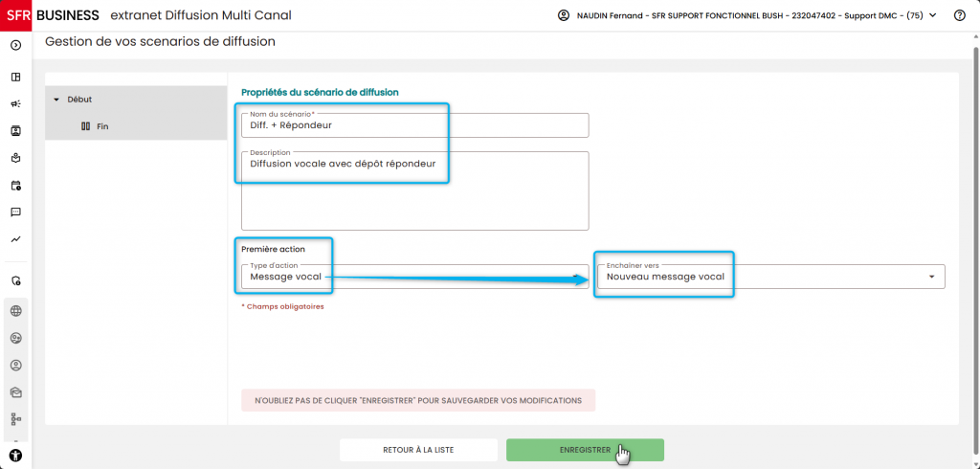Collapse the Début tree node

pos(56,100)
